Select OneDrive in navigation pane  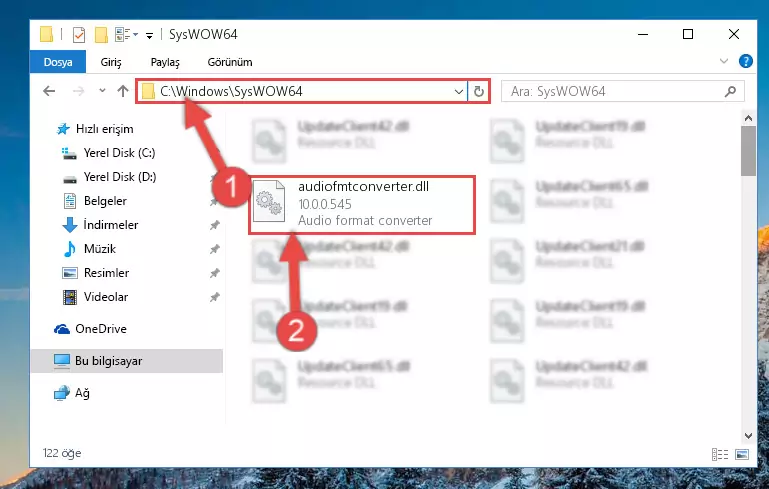[101, 329]
